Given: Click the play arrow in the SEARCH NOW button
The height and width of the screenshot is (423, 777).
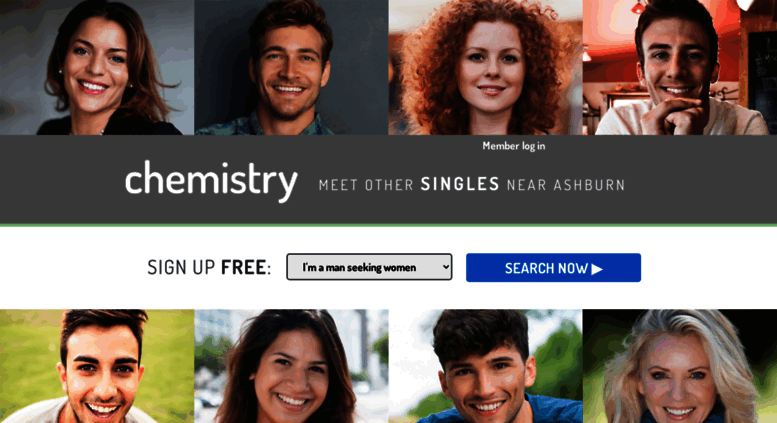Looking at the screenshot, I should click(x=597, y=268).
